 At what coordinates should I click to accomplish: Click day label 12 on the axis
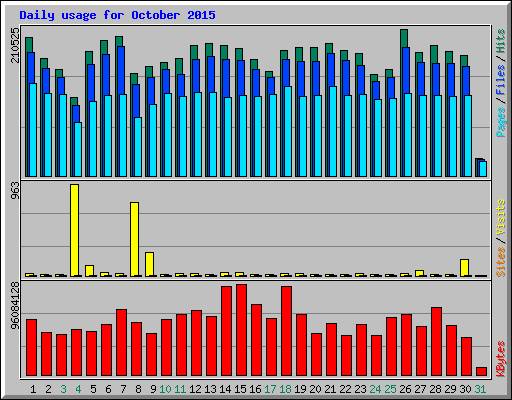click(195, 389)
